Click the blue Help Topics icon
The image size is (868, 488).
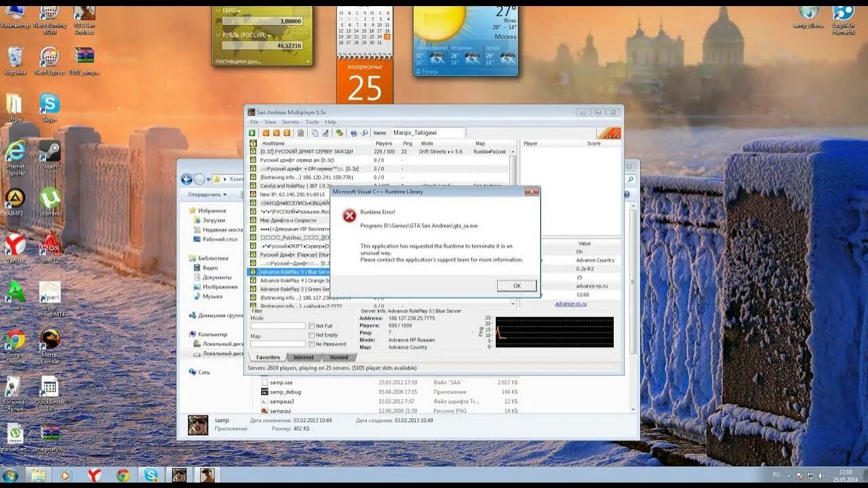point(353,133)
